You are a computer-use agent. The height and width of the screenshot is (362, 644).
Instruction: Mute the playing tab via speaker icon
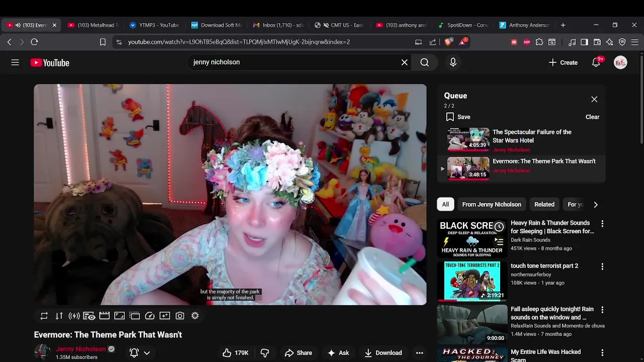click(x=18, y=25)
